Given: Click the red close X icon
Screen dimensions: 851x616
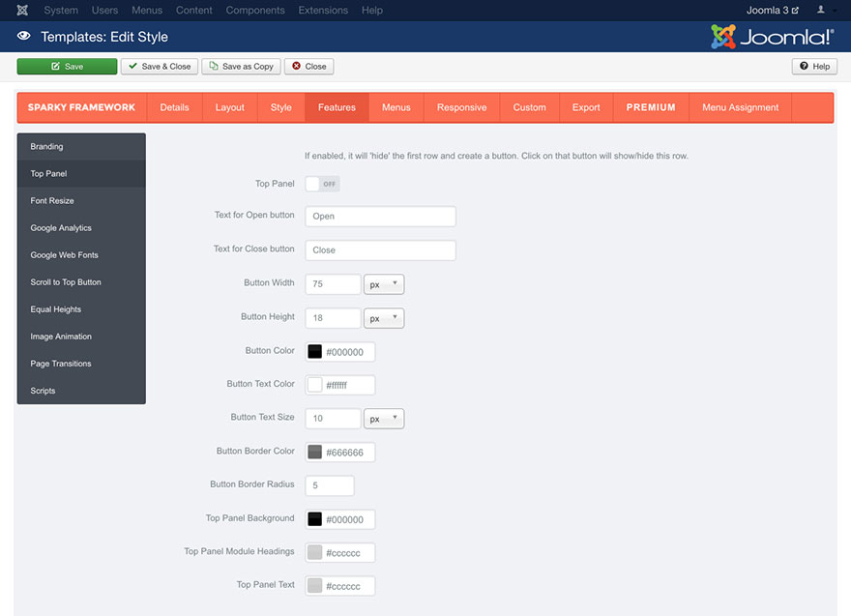Looking at the screenshot, I should click(x=296, y=66).
